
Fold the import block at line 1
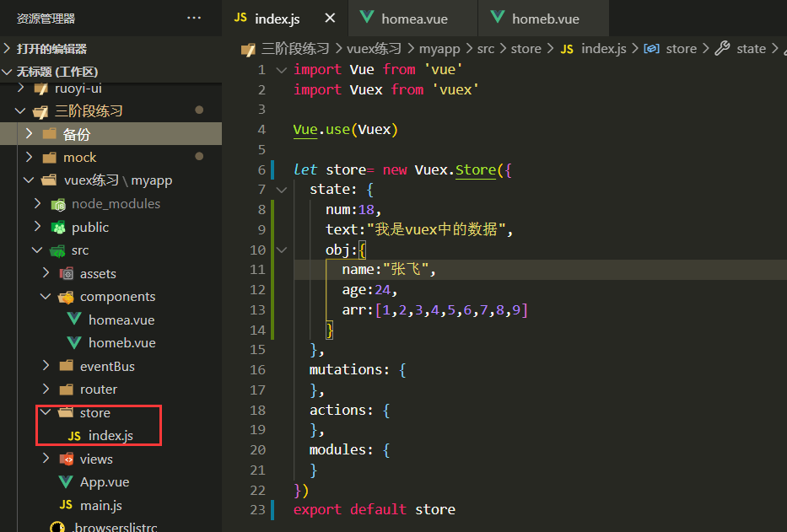[282, 70]
